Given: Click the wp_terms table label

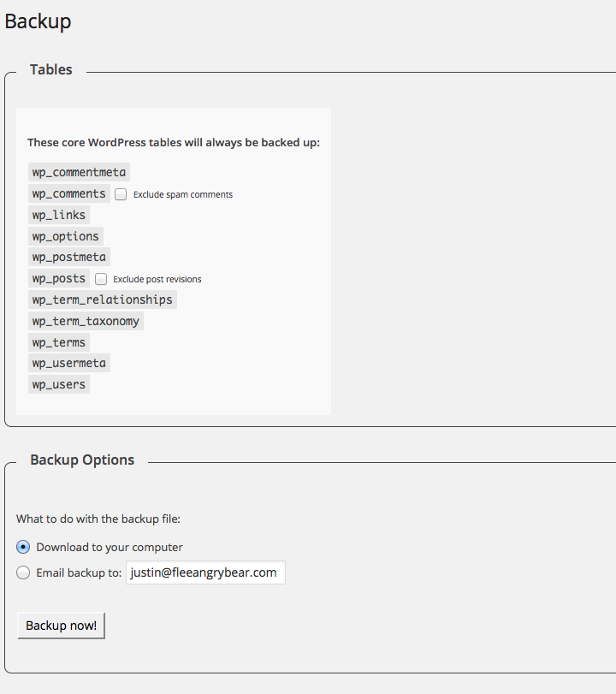Looking at the screenshot, I should click(59, 342).
